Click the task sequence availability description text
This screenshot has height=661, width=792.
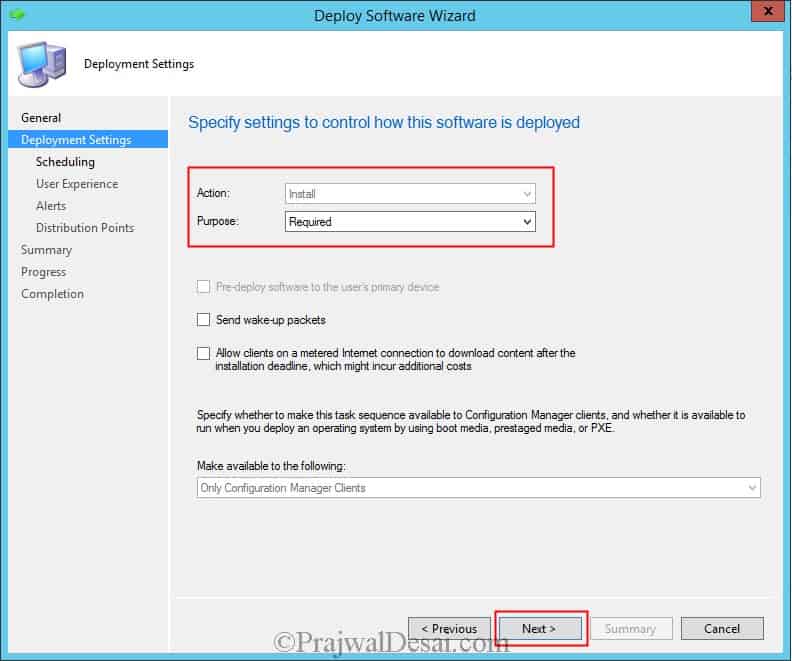pyautogui.click(x=471, y=422)
